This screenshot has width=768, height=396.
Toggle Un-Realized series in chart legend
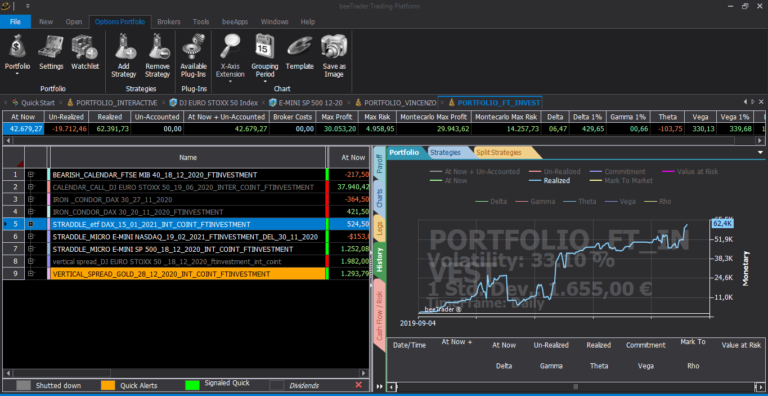554,172
